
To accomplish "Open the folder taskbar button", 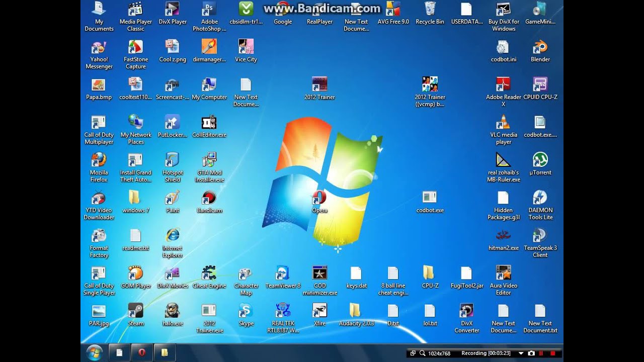I will [164, 353].
